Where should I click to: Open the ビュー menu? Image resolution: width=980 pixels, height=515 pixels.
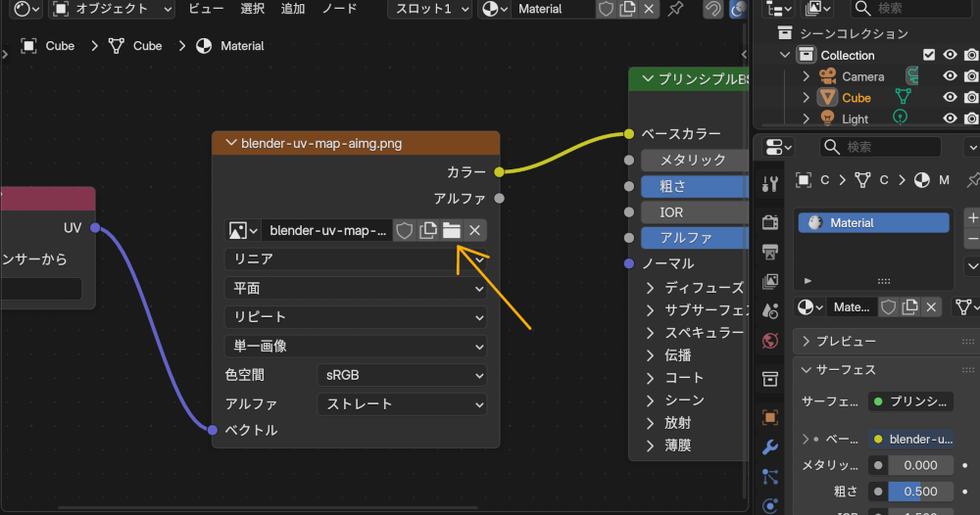tap(206, 9)
